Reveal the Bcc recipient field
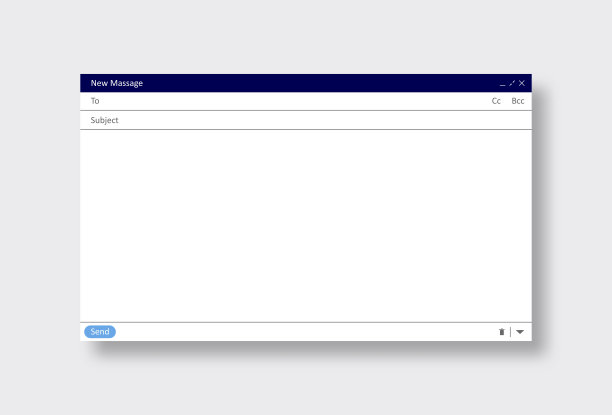The height and width of the screenshot is (415, 612). point(517,101)
